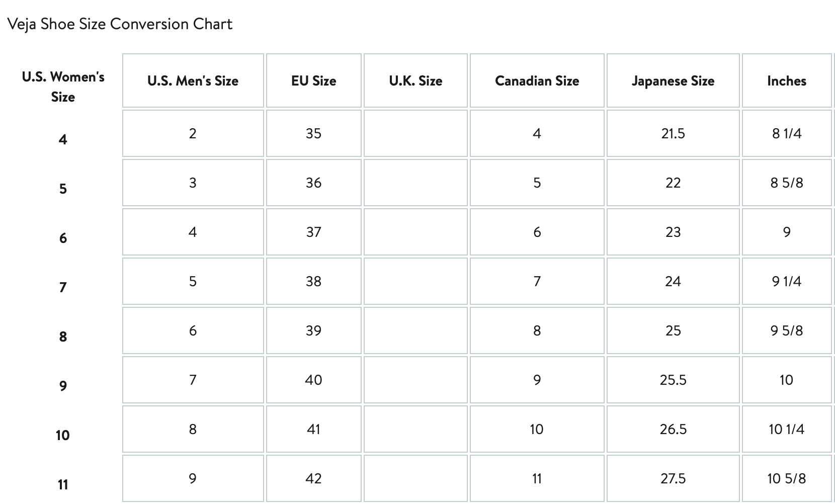The width and height of the screenshot is (835, 504).
Task: Select the EU size 38 cell
Action: point(313,281)
